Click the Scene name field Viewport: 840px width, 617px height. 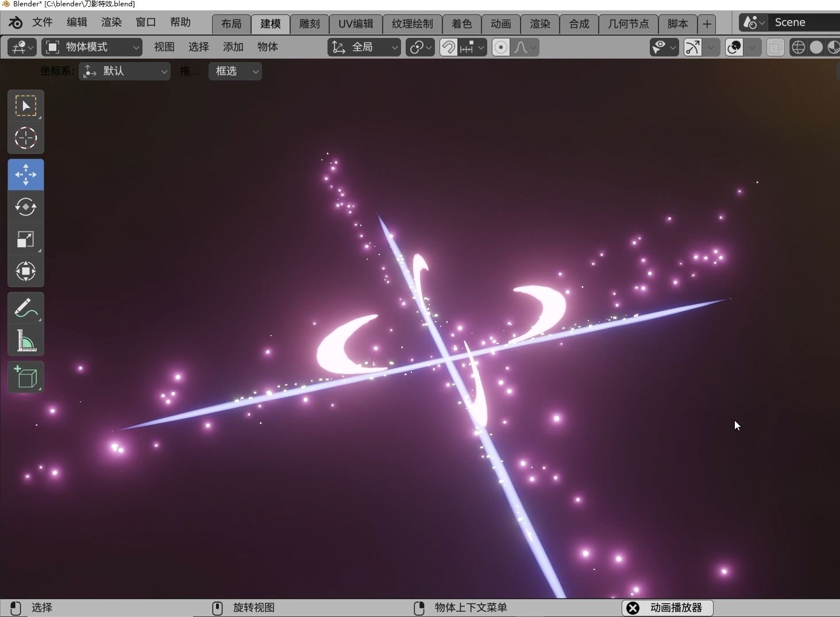tap(804, 22)
